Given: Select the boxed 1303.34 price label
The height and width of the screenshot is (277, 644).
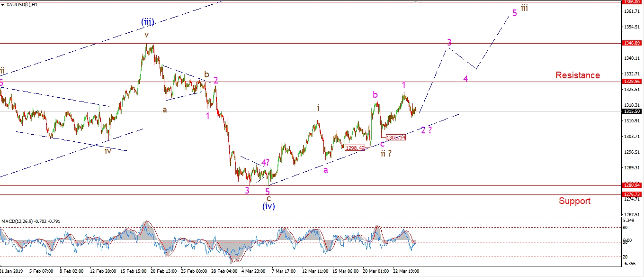Looking at the screenshot, I should tap(395, 138).
